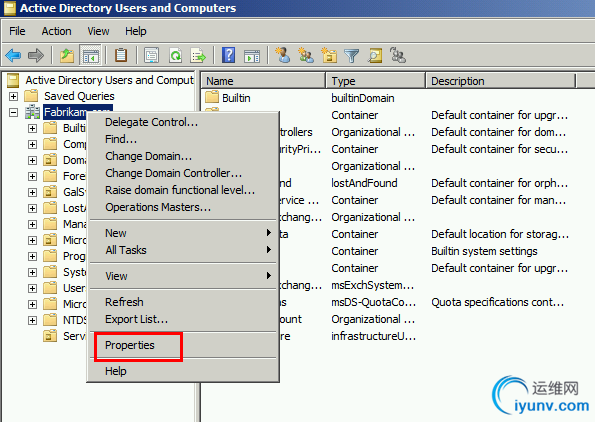Expand the NTDS tree folder
The width and height of the screenshot is (595, 422).
point(33,321)
